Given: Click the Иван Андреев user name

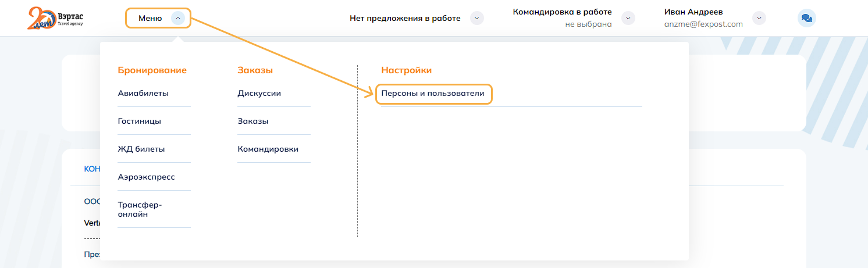Looking at the screenshot, I should [x=693, y=12].
